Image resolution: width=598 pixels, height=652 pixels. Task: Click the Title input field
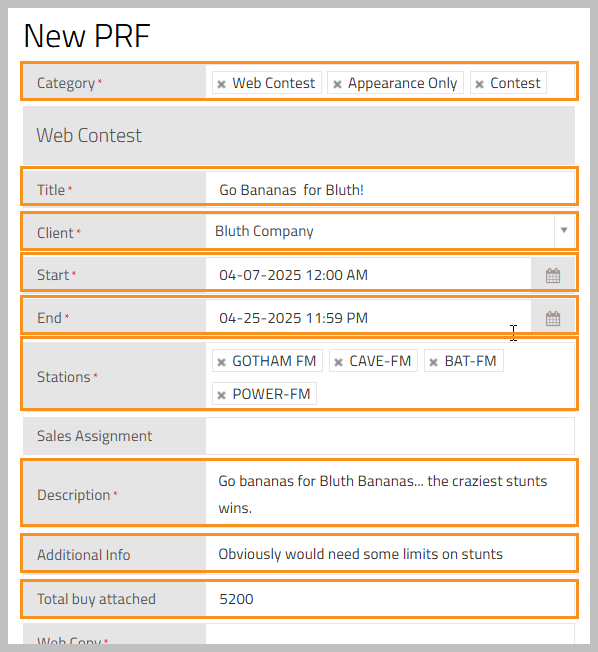[390, 190]
